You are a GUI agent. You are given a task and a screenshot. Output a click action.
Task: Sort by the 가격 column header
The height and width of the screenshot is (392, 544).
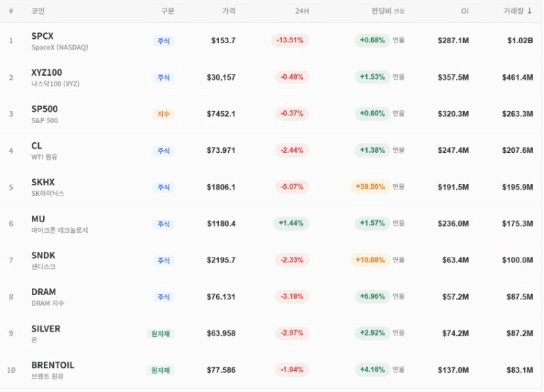(229, 11)
